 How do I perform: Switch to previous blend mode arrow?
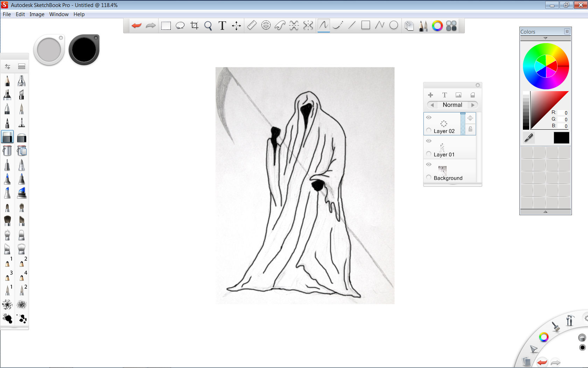[x=432, y=105]
